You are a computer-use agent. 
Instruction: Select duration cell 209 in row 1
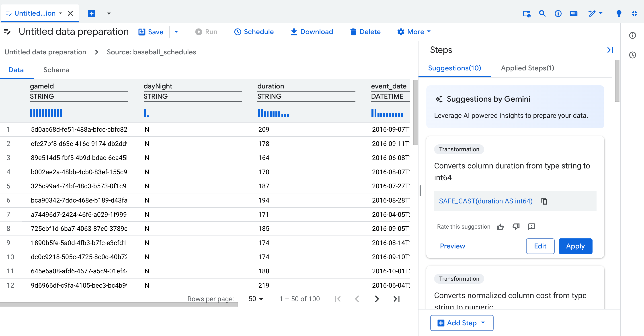pyautogui.click(x=264, y=129)
